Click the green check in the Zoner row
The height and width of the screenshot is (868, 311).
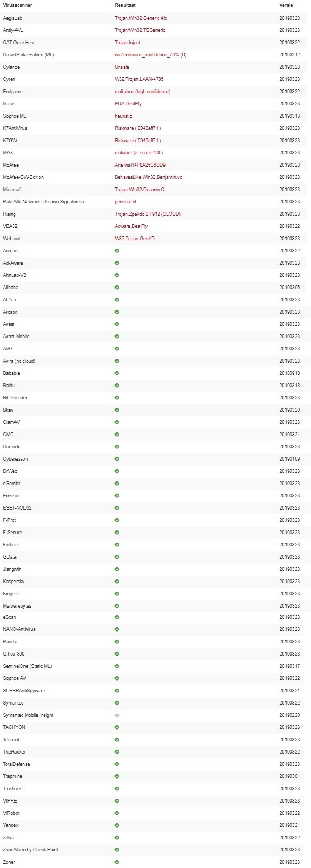point(117,862)
